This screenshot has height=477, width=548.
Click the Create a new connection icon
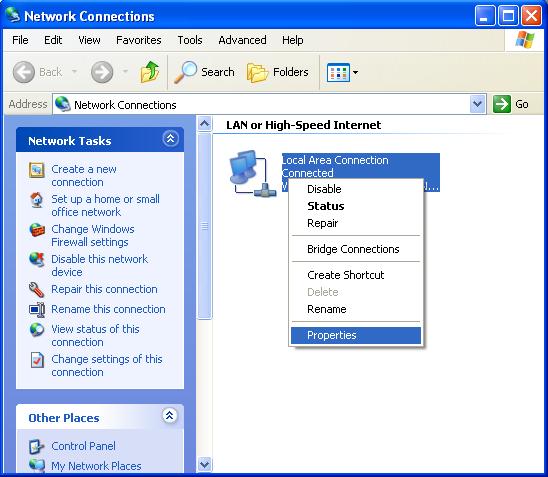37,170
